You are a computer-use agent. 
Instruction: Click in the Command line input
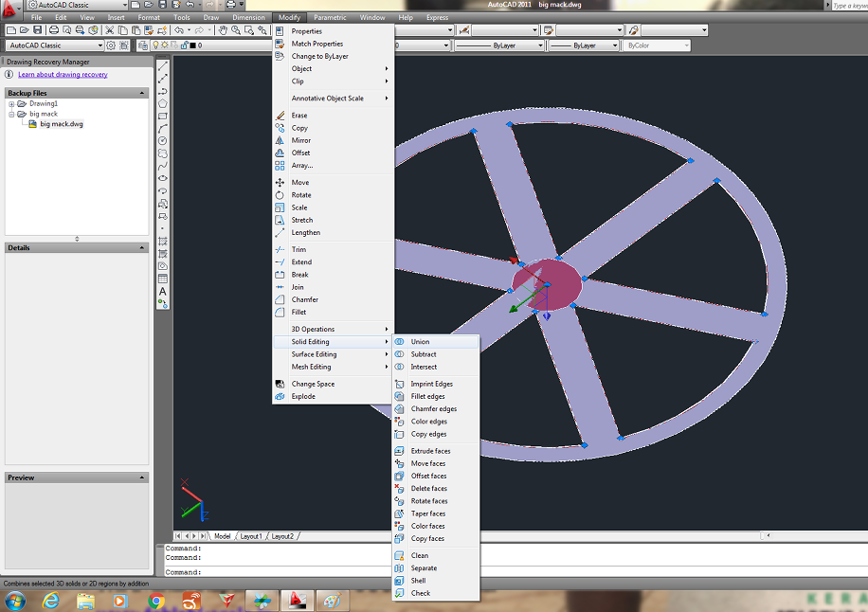point(515,573)
